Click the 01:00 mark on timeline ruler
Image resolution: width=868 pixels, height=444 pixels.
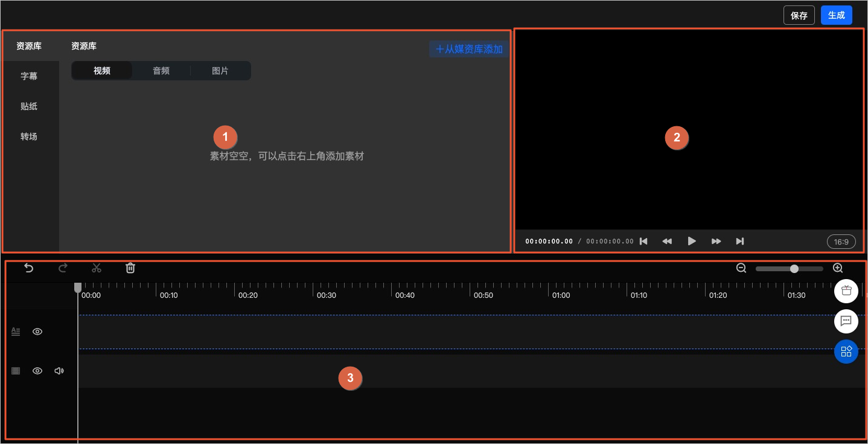(x=561, y=295)
